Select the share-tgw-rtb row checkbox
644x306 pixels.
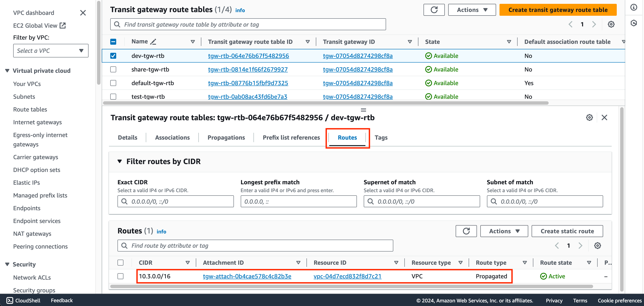click(x=113, y=69)
